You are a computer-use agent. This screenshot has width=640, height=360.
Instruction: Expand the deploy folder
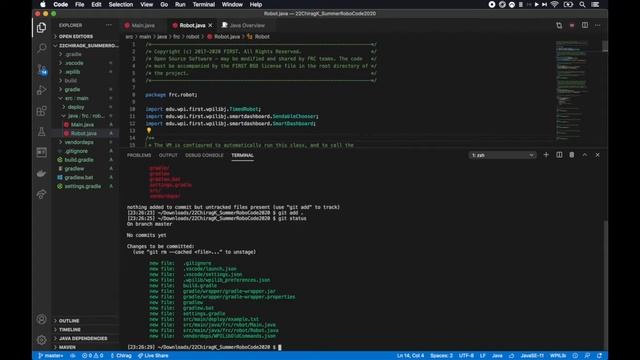[76, 107]
